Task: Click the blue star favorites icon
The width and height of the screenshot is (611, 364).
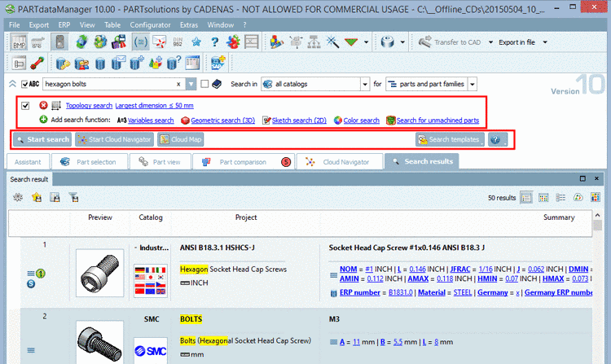Action: [196, 42]
